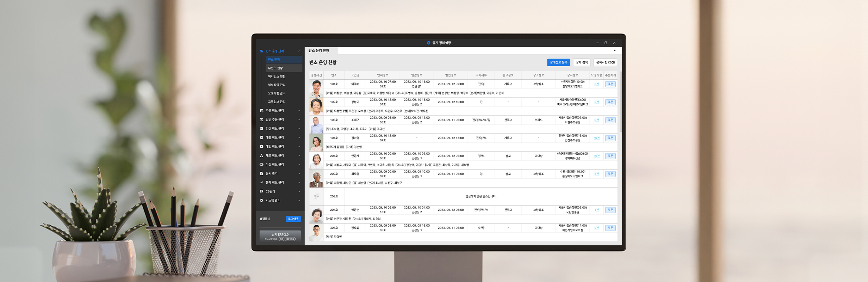Click the checkmark icon beside 정산 정보 관리

(261, 129)
